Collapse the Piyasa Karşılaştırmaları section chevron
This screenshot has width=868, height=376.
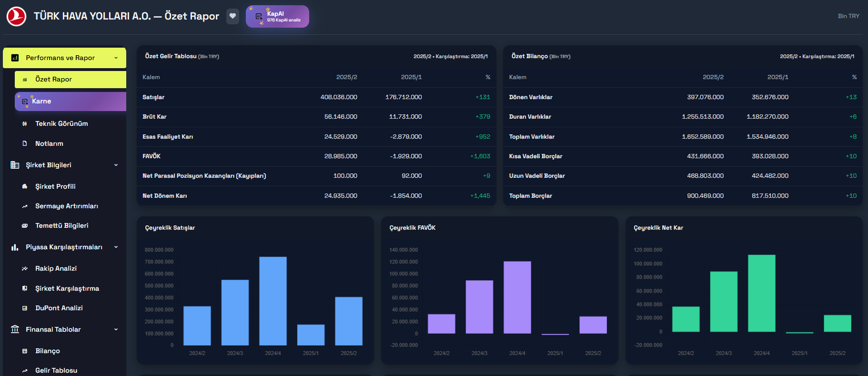pos(116,247)
